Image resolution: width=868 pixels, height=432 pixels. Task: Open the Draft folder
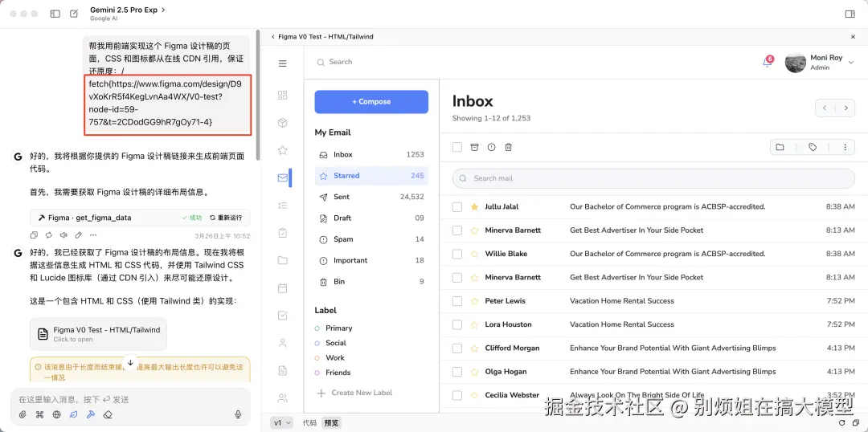pyautogui.click(x=371, y=218)
